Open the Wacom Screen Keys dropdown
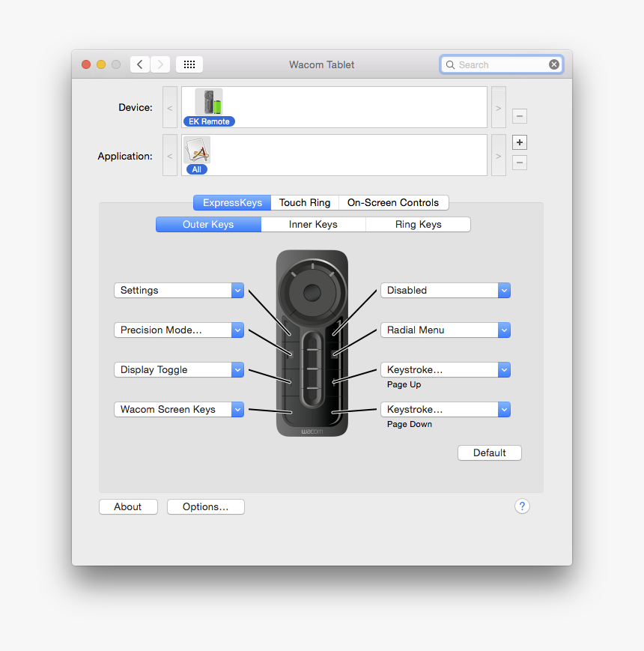Screen dimensions: 644x651 [179, 409]
